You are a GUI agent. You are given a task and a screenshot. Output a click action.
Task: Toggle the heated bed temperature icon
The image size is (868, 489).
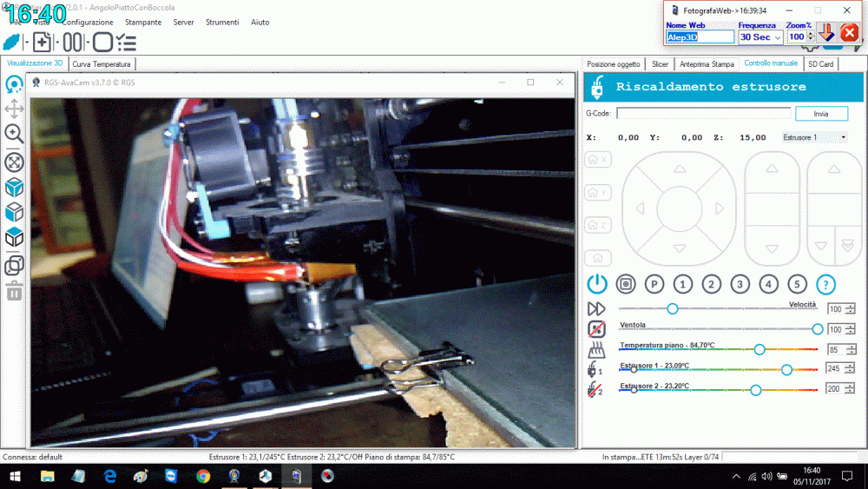[596, 349]
